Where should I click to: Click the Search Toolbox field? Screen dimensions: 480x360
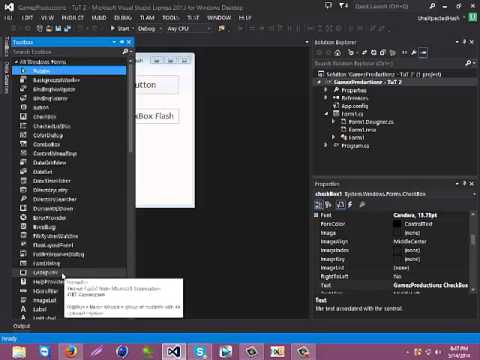[x=67, y=52]
